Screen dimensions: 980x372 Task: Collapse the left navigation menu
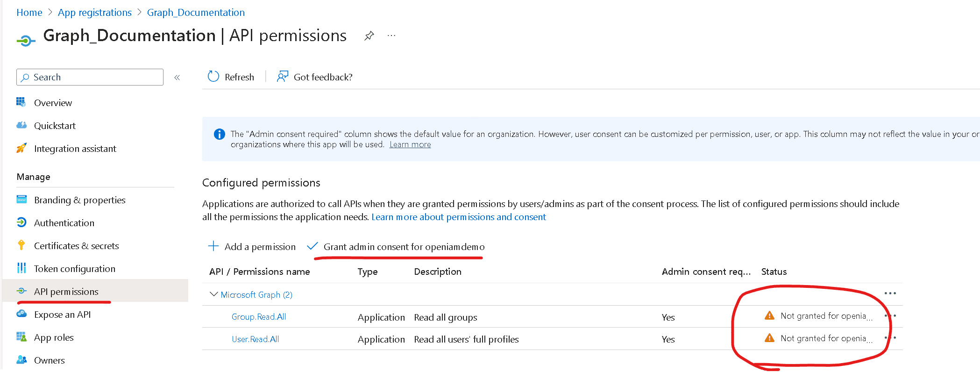[x=177, y=78]
